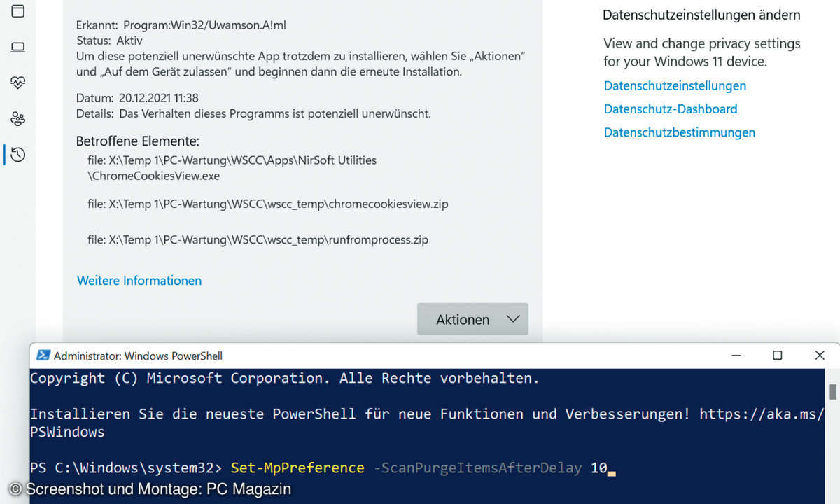Image resolution: width=840 pixels, height=504 pixels.
Task: Open Family options icon in sidebar
Action: [x=18, y=118]
